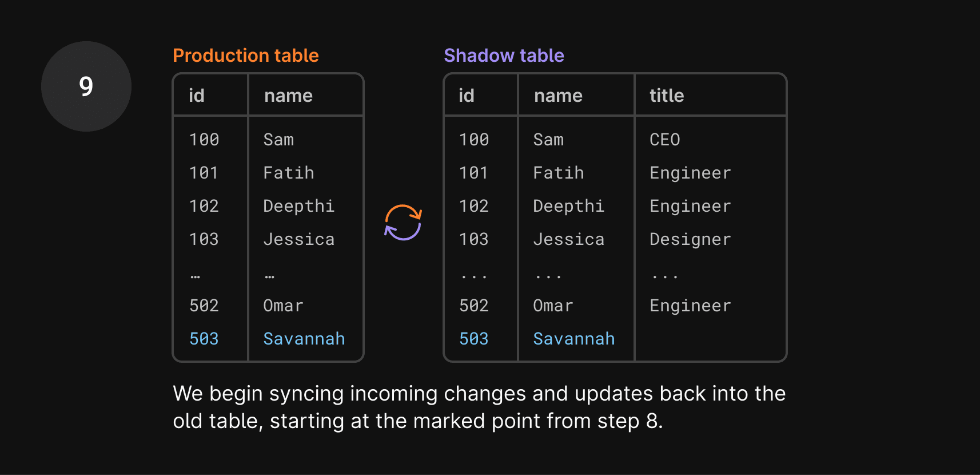Image resolution: width=980 pixels, height=475 pixels.
Task: Click the blue id "503" in Shadow table
Action: (x=474, y=339)
